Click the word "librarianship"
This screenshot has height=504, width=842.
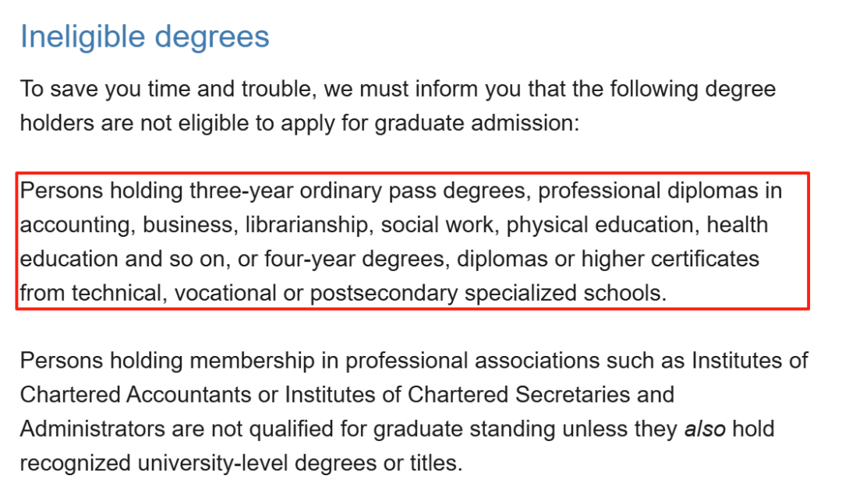(x=309, y=225)
